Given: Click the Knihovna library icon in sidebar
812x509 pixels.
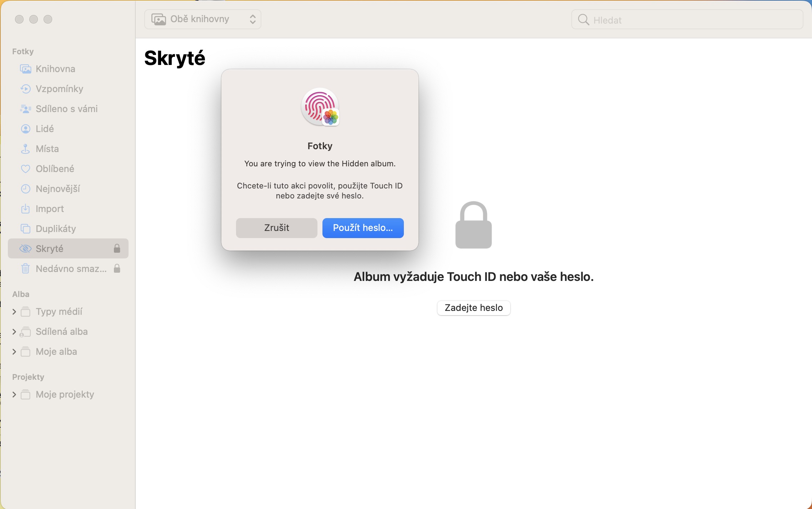Looking at the screenshot, I should (25, 69).
